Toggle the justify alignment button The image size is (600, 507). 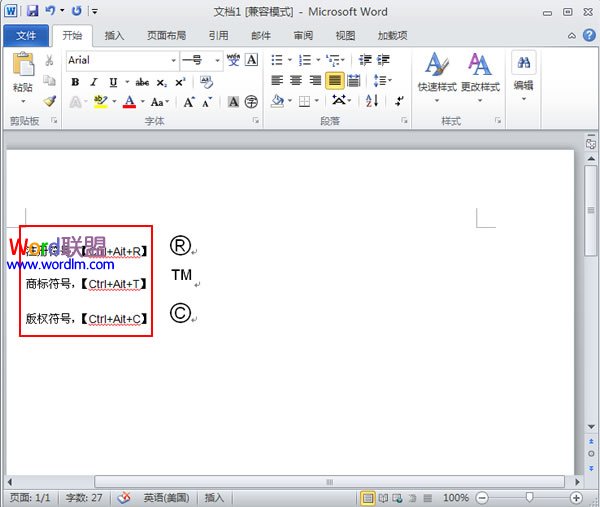[334, 81]
